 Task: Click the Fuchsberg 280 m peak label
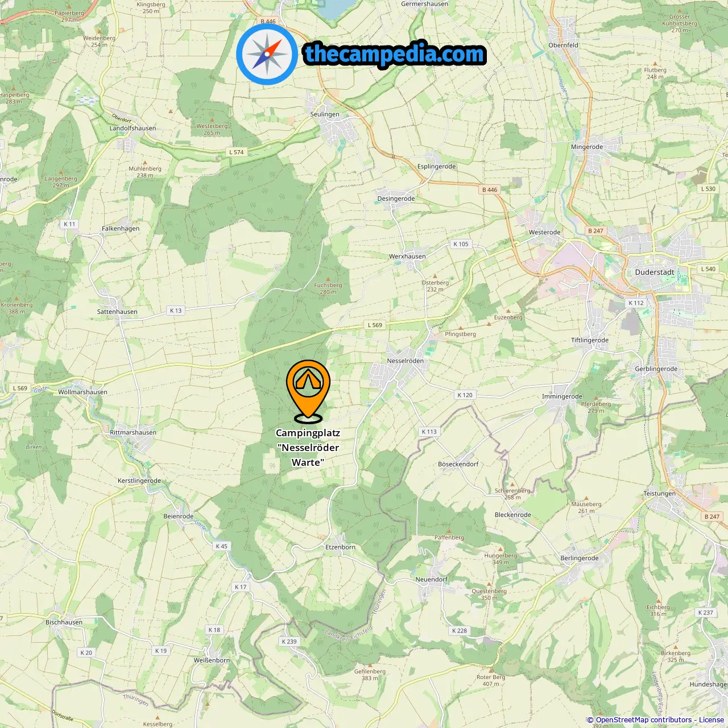(328, 288)
